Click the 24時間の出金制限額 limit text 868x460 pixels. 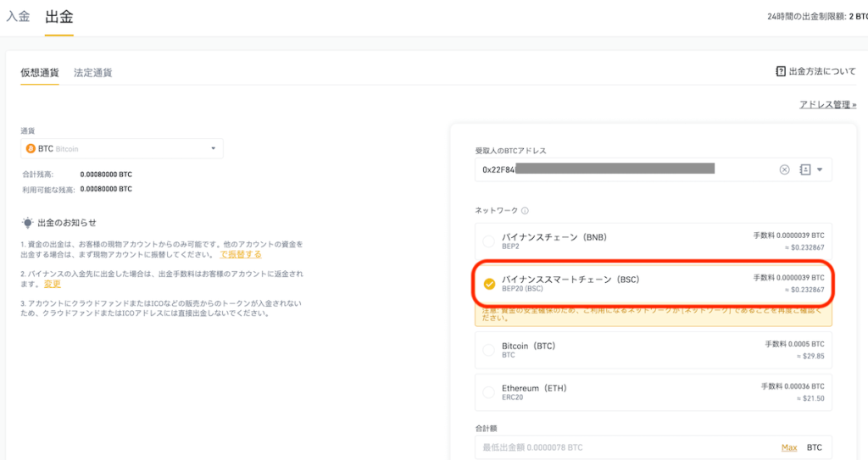[x=817, y=17]
